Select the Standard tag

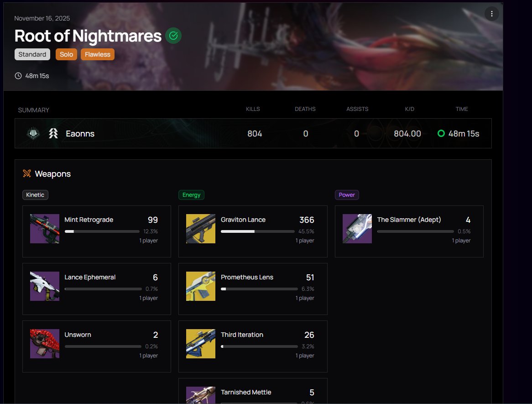point(32,54)
